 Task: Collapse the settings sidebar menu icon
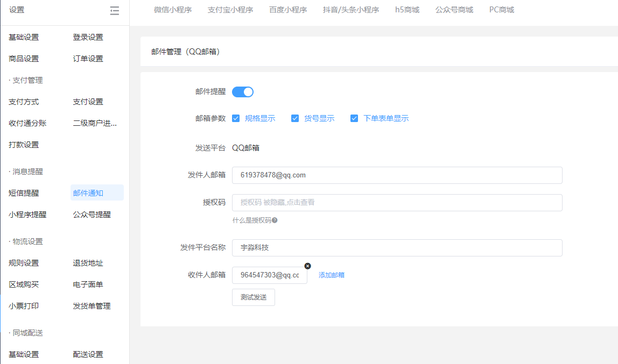click(114, 10)
